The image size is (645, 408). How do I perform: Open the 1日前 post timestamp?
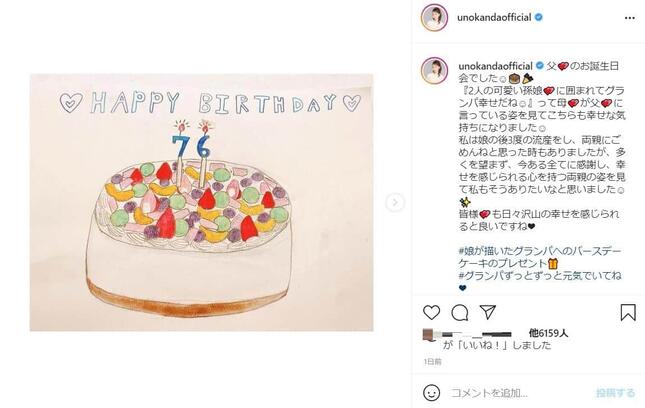(x=433, y=362)
